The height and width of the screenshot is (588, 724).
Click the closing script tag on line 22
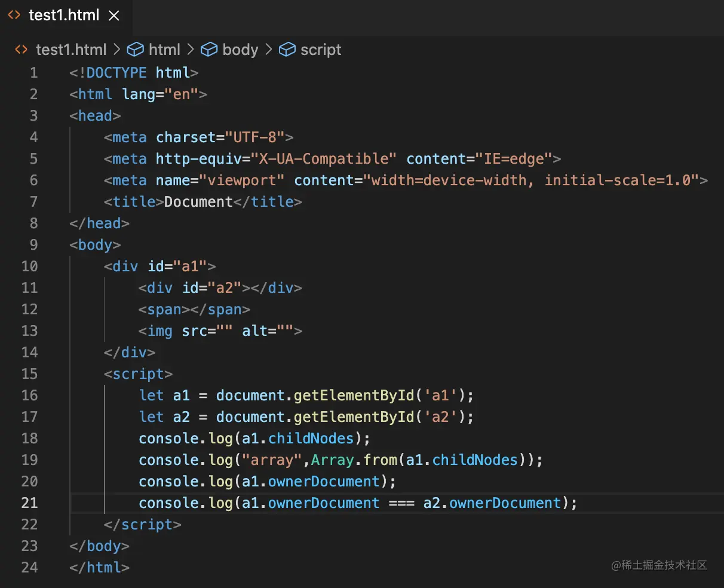(x=142, y=525)
